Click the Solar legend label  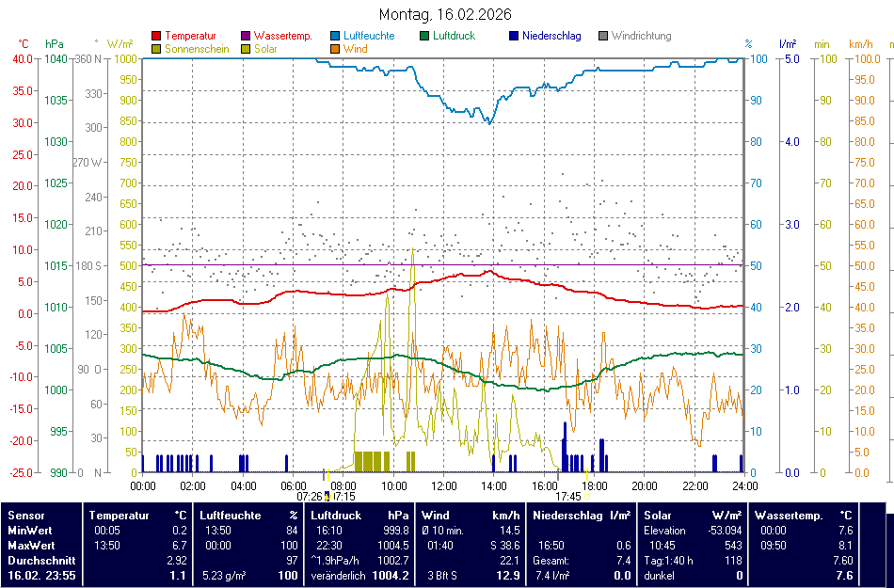click(265, 49)
